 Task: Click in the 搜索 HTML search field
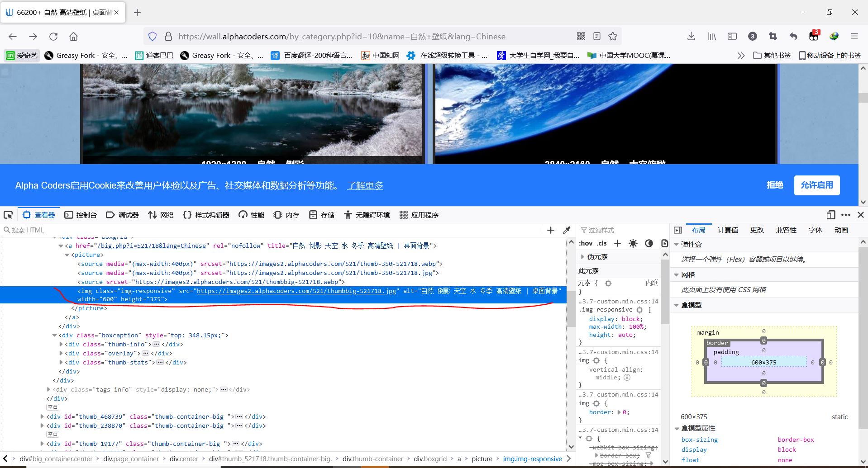[x=272, y=230]
